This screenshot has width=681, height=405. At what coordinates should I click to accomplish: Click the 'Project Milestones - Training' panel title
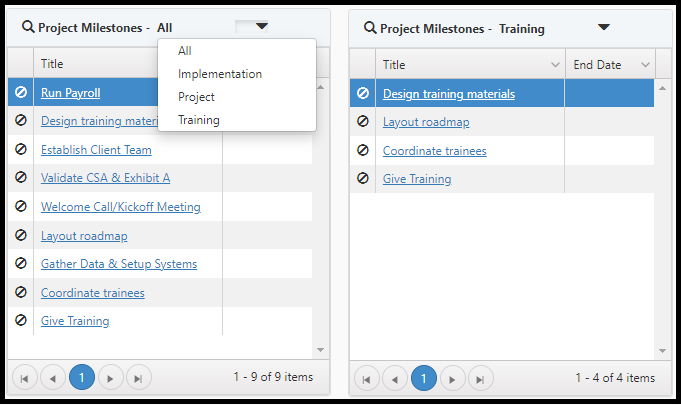tap(462, 29)
